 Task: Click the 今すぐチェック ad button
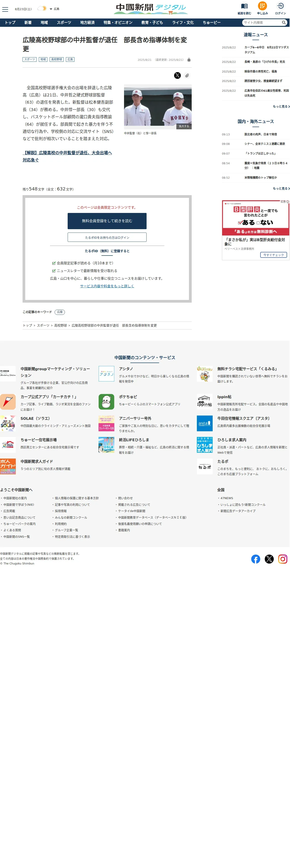(x=274, y=255)
